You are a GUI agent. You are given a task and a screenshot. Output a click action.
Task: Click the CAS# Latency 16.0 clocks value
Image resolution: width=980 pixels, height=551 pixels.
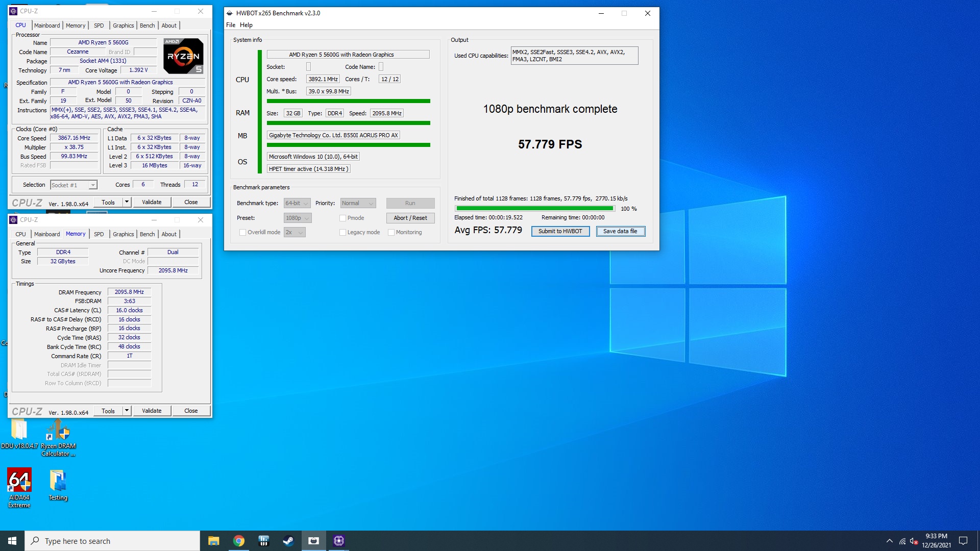pyautogui.click(x=129, y=310)
